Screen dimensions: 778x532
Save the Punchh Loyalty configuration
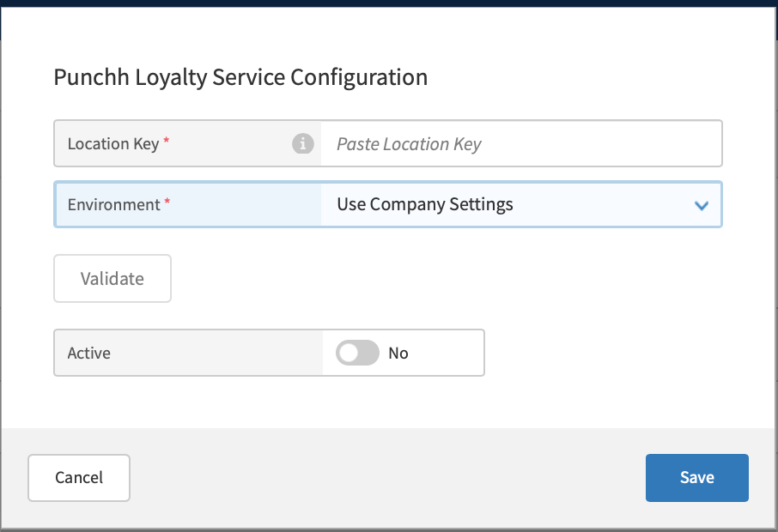click(696, 477)
